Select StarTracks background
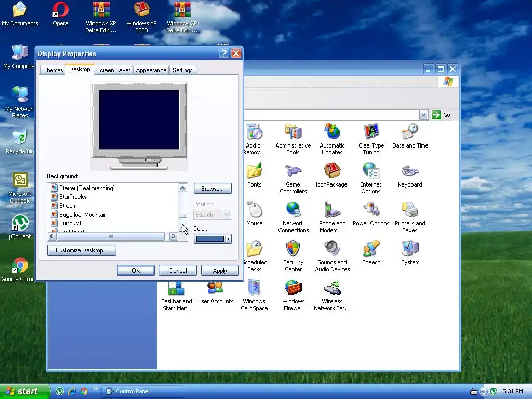Screen dimensions: 532x399 [73, 197]
